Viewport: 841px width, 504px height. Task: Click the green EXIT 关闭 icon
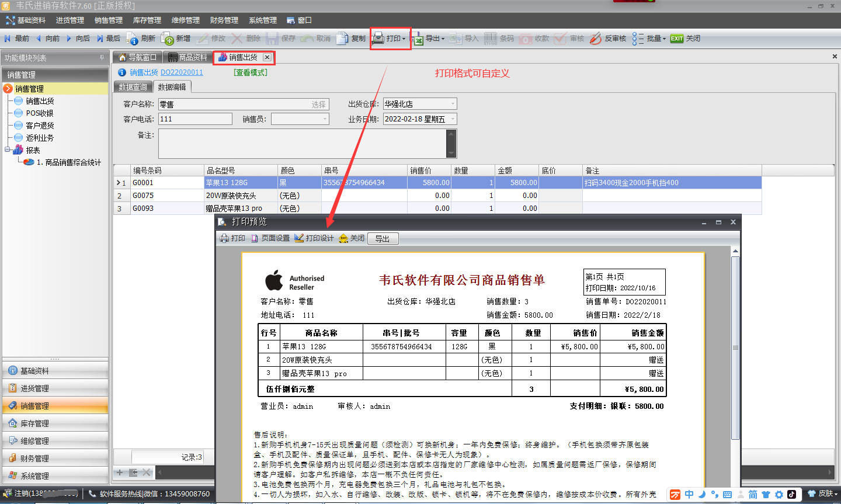677,39
